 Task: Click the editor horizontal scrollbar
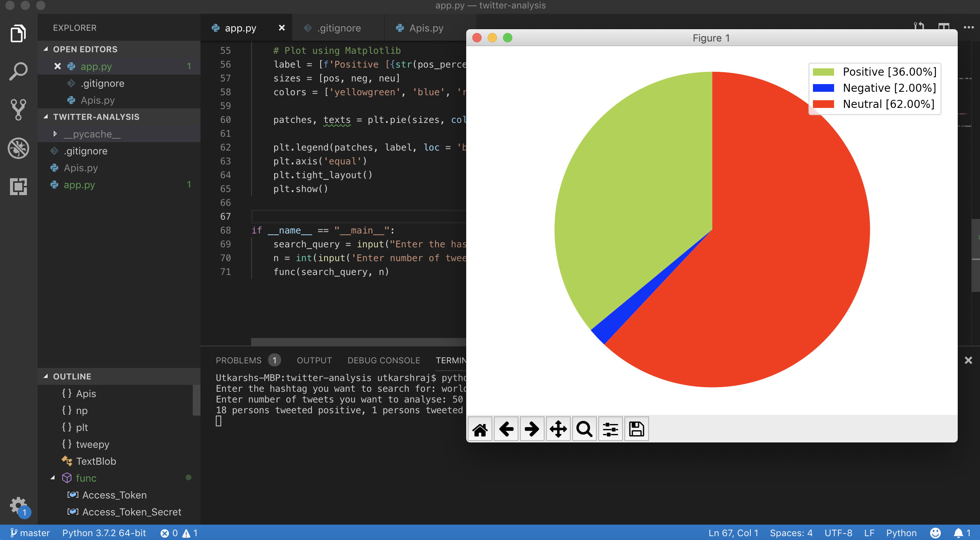tap(358, 342)
